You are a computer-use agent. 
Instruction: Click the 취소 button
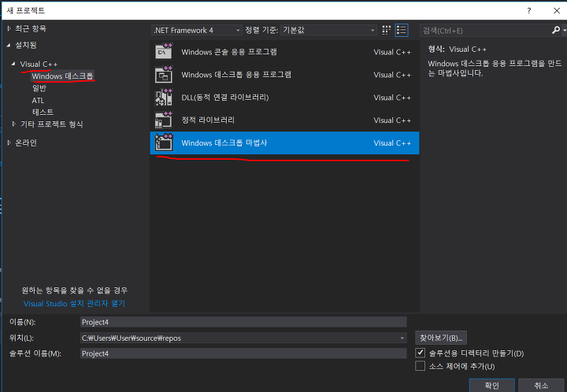(541, 385)
